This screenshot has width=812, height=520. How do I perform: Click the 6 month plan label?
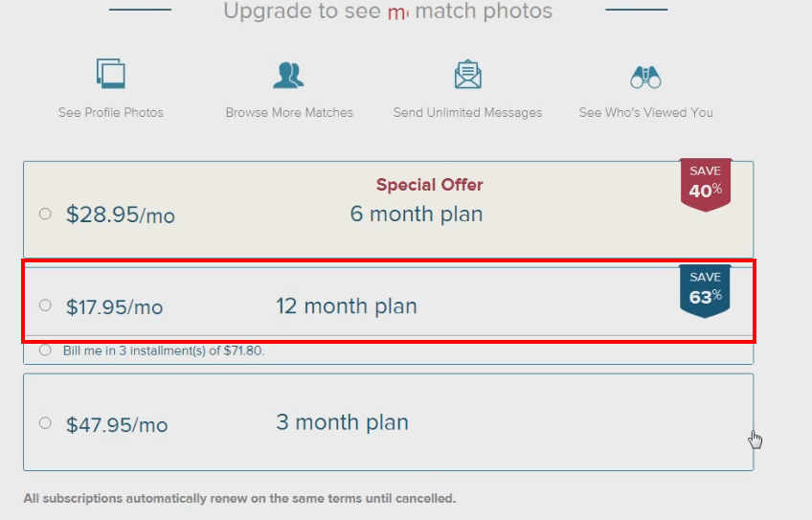pyautogui.click(x=417, y=215)
